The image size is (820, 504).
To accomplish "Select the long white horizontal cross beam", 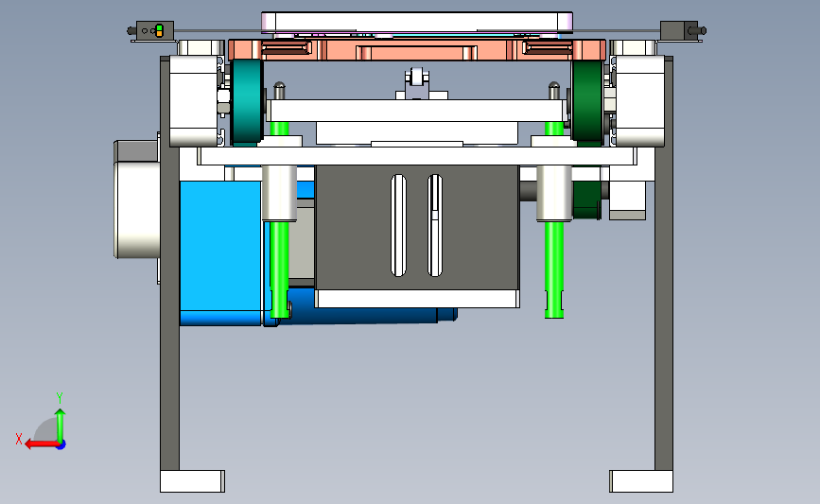I will (x=417, y=156).
